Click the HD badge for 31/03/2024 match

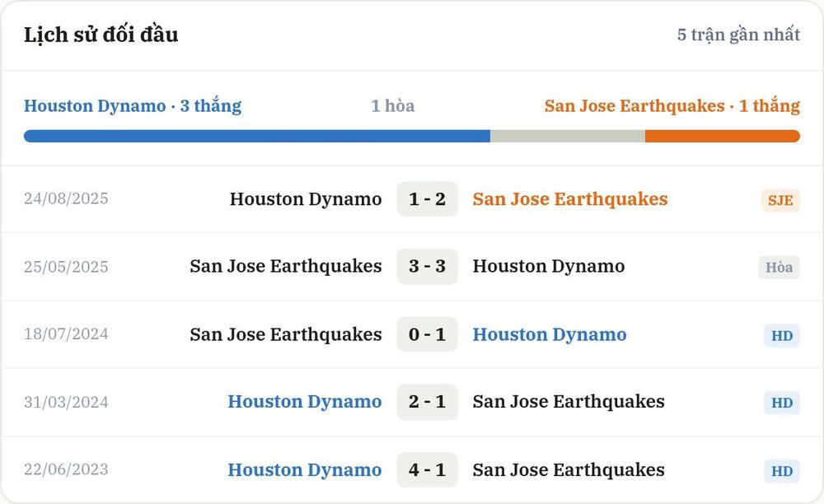coord(782,403)
